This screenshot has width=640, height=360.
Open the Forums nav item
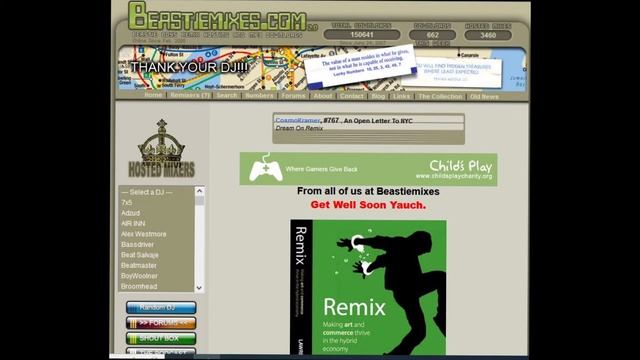(293, 96)
